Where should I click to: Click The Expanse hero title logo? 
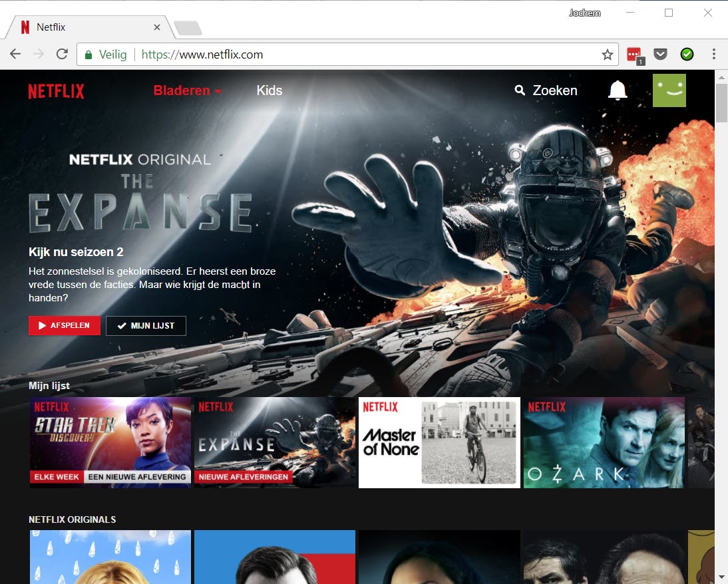tap(140, 204)
